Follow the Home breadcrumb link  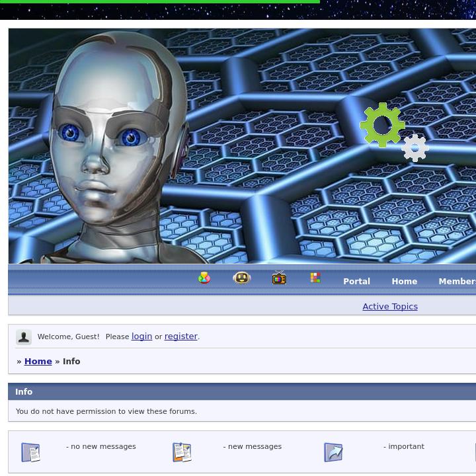(x=38, y=361)
